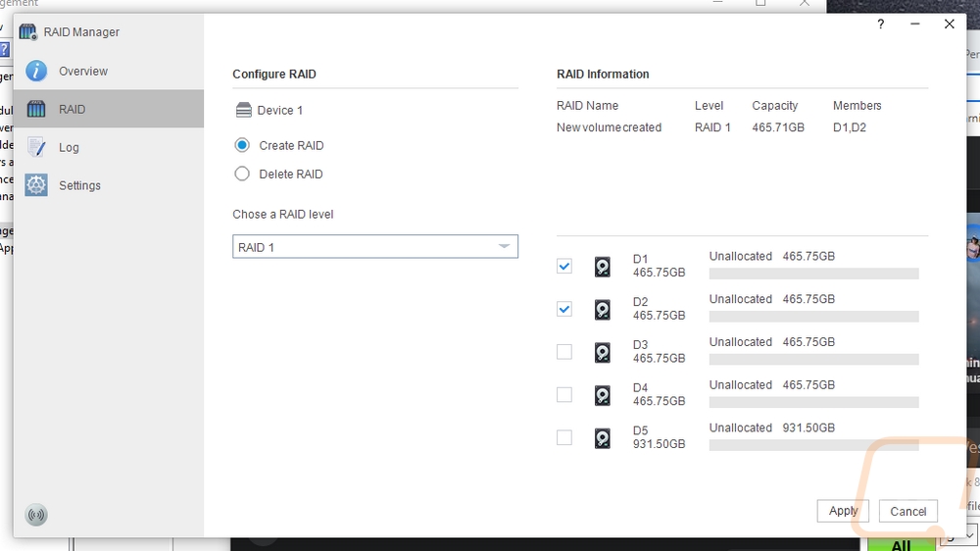
Task: Go to the Overview section
Action: pos(109,72)
